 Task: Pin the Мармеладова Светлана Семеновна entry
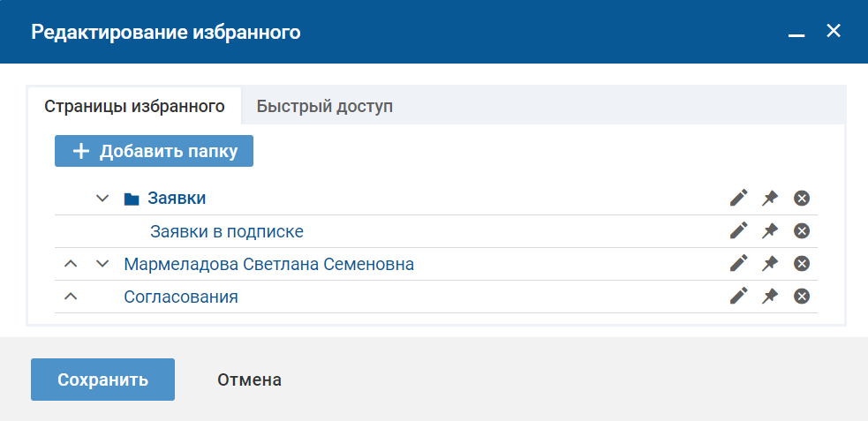click(770, 264)
